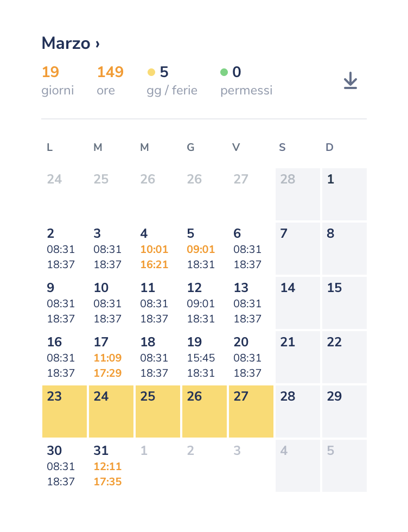Viewport: 408px width, 532px height.
Task: Select highlighted vacation day 23
Action: (65, 411)
